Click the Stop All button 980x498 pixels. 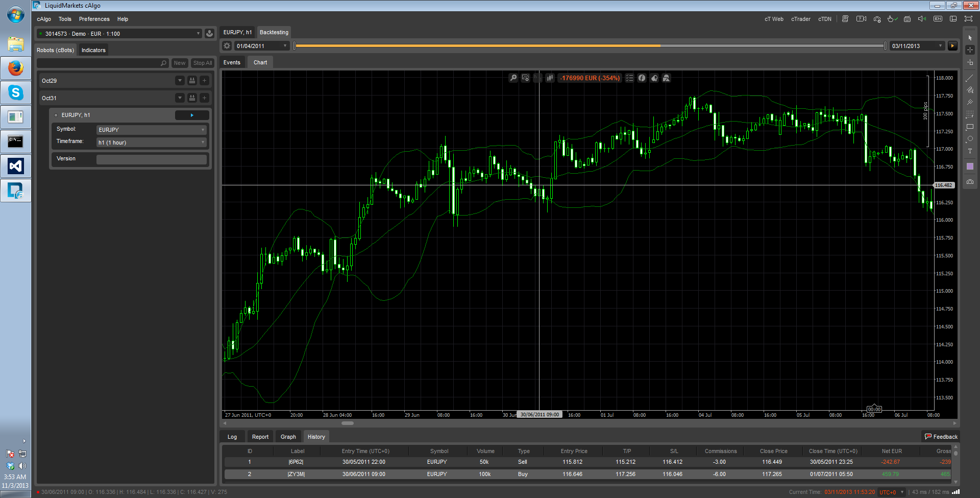[202, 63]
